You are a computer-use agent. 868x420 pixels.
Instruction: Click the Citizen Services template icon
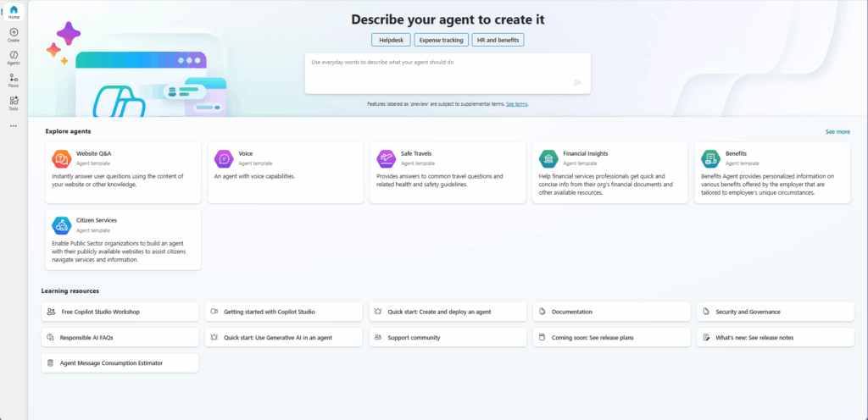pyautogui.click(x=61, y=225)
